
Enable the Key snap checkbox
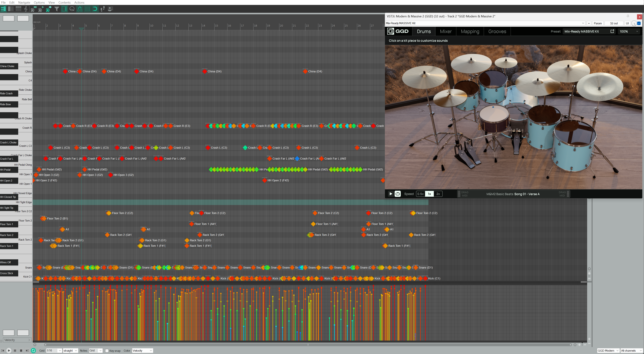point(107,351)
